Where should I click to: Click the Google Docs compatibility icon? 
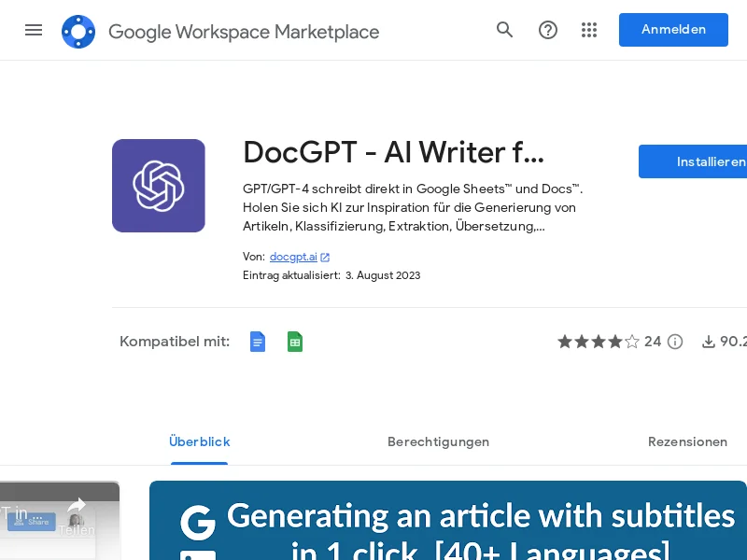click(258, 342)
